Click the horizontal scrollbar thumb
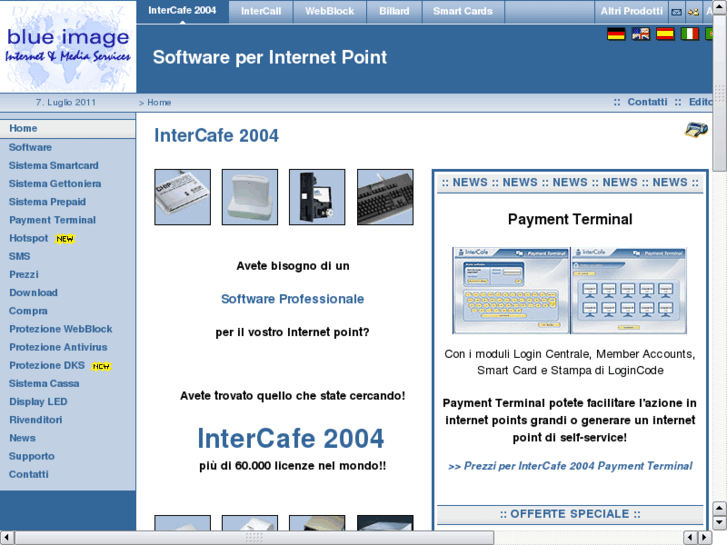Viewport: 727px width, 545px height. [254, 538]
